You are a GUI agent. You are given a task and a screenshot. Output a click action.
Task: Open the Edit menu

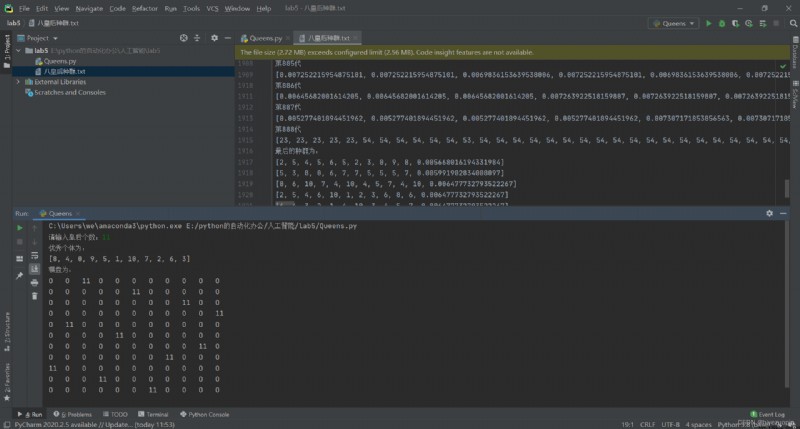click(x=42, y=9)
